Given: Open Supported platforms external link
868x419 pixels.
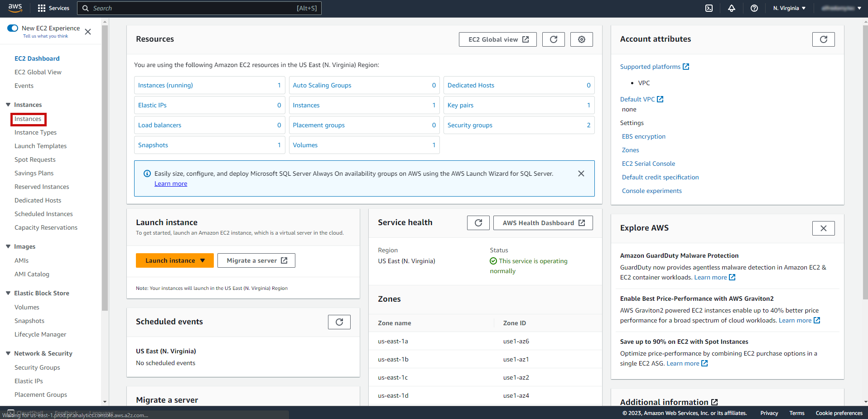Looking at the screenshot, I should coord(654,67).
